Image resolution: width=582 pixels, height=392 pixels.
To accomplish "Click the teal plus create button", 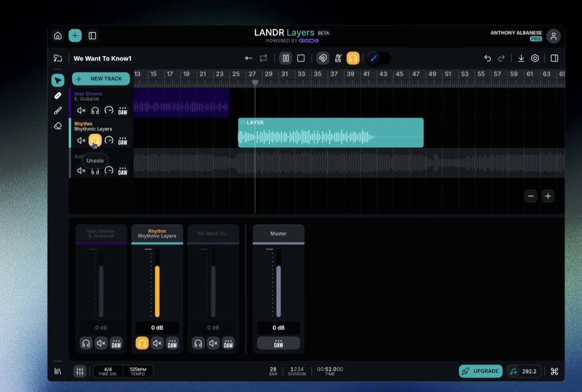I will pyautogui.click(x=75, y=35).
